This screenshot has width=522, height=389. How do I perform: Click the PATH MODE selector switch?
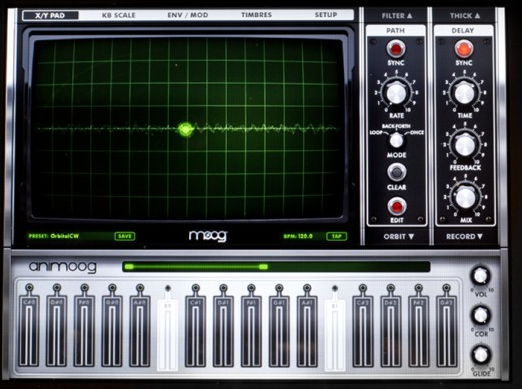pyautogui.click(x=396, y=140)
